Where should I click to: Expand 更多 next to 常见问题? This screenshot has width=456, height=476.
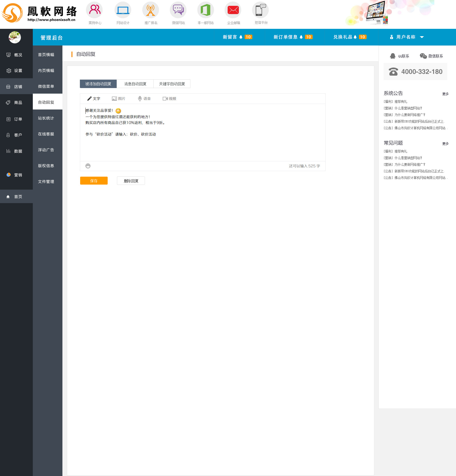pyautogui.click(x=445, y=144)
